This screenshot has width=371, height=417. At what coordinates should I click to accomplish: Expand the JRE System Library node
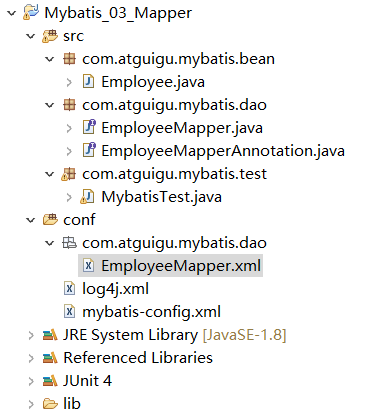click(31, 335)
